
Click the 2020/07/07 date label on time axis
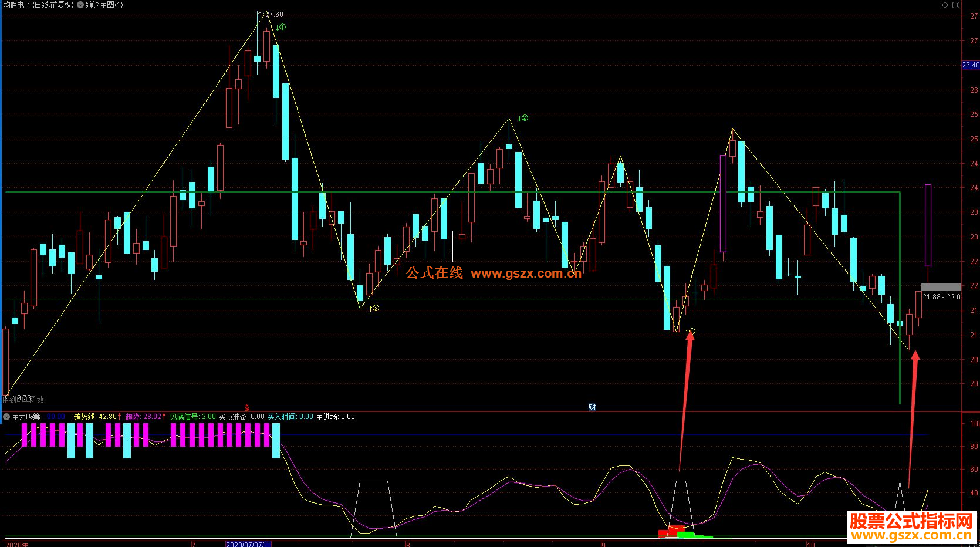(248, 544)
